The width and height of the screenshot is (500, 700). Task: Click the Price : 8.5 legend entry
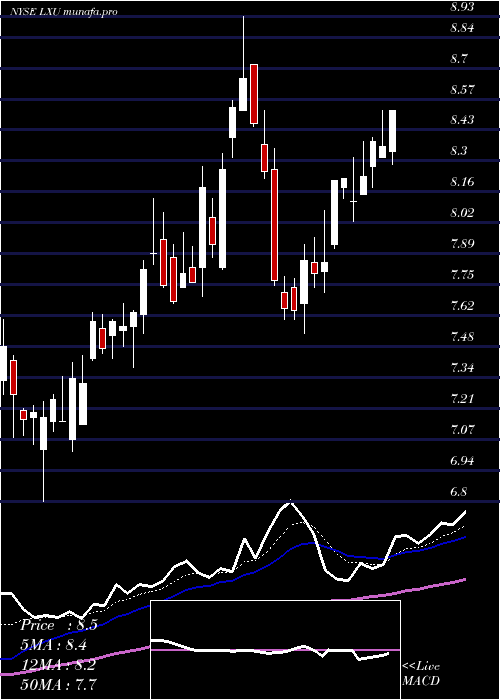[x=58, y=625]
